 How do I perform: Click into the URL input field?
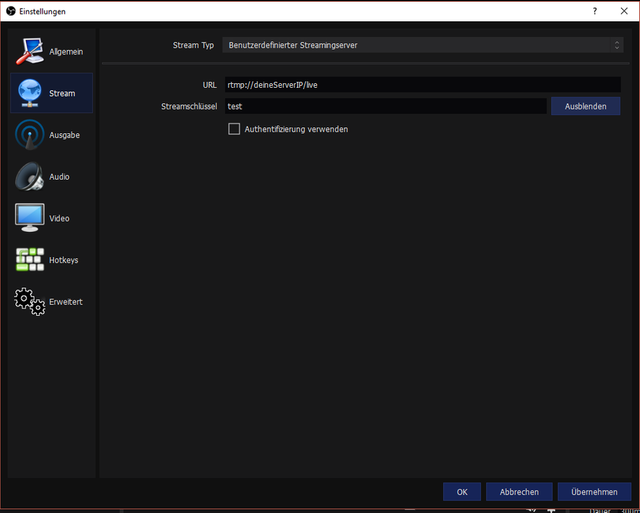tap(423, 84)
